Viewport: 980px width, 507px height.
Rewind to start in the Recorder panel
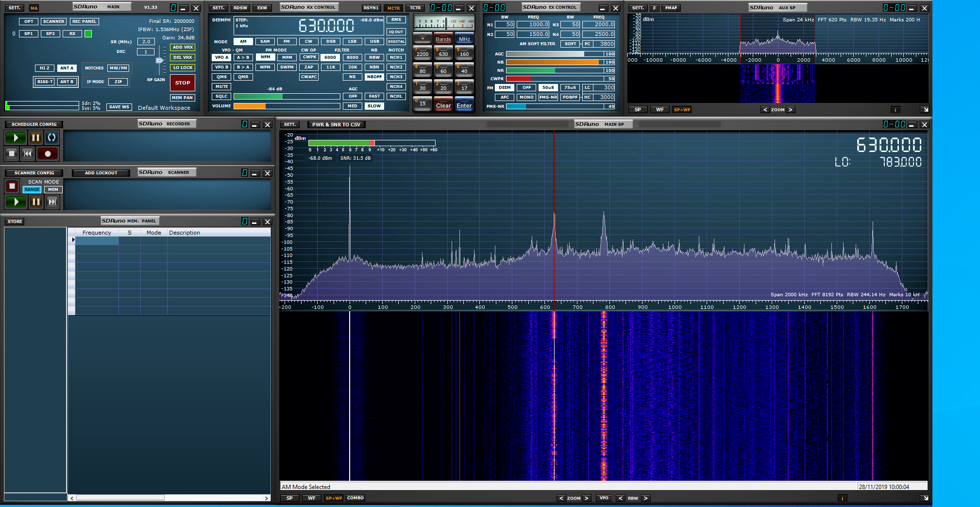[28, 154]
